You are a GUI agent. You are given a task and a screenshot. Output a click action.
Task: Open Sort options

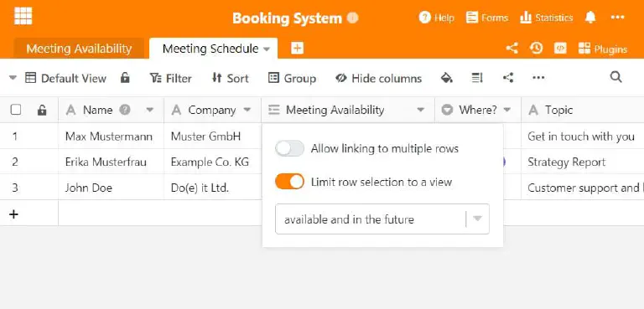click(x=230, y=78)
